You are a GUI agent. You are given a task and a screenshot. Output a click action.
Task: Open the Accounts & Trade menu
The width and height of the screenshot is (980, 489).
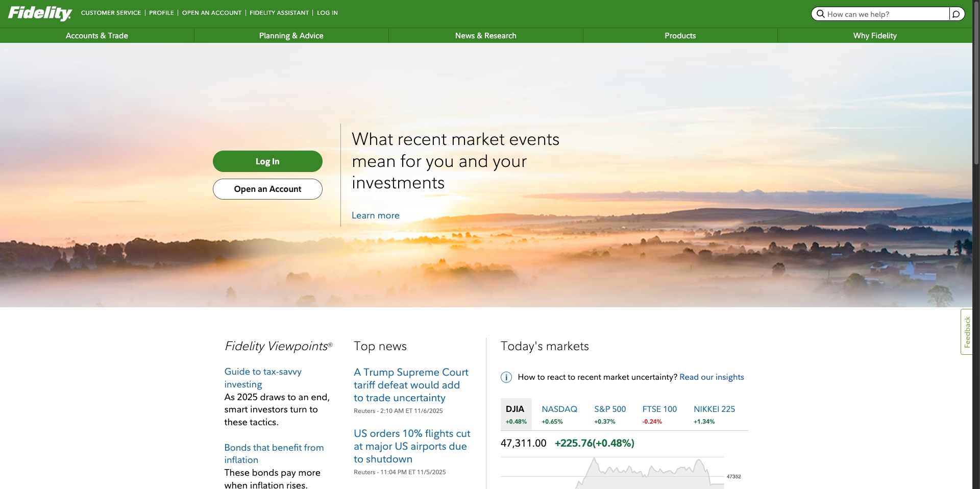(97, 36)
